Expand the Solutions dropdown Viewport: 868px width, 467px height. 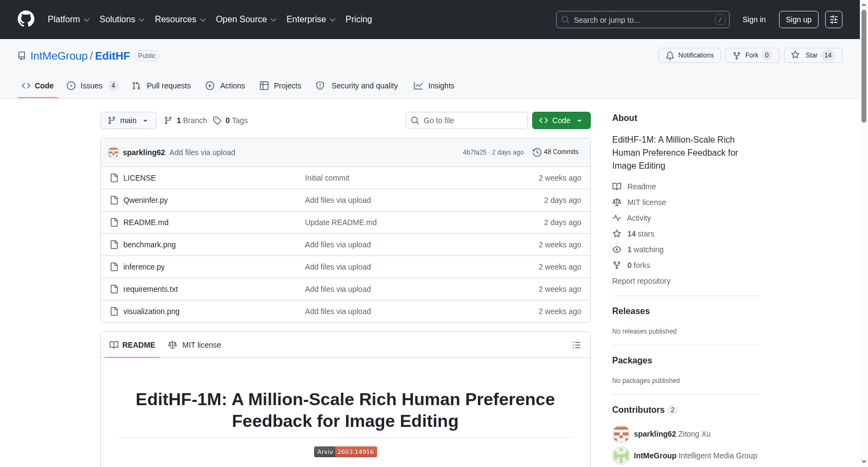(122, 20)
